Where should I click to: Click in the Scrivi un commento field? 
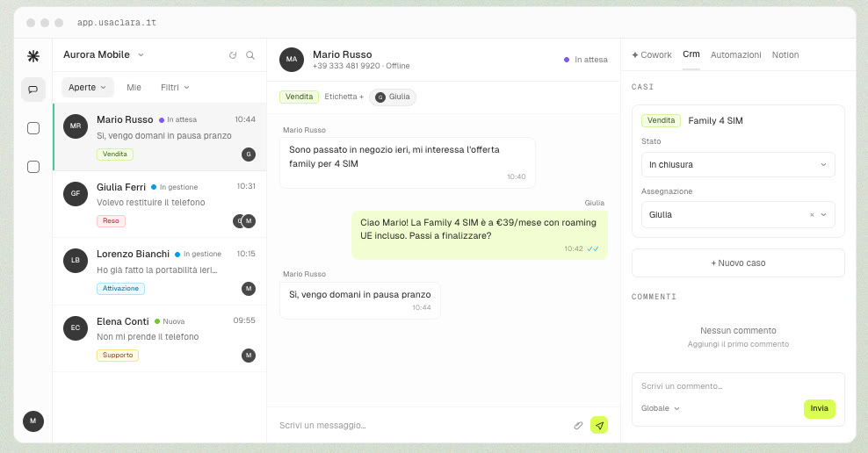coord(738,386)
